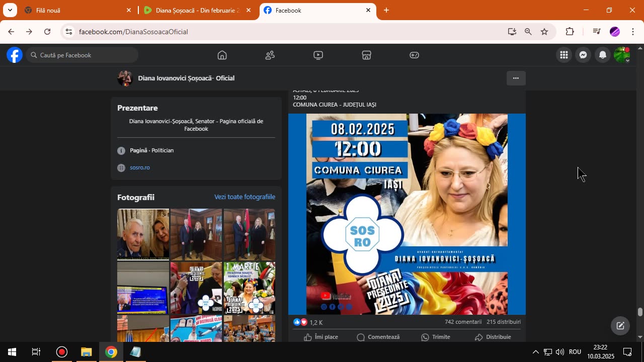Open Messenger chats icon
The image size is (644, 362).
583,55
